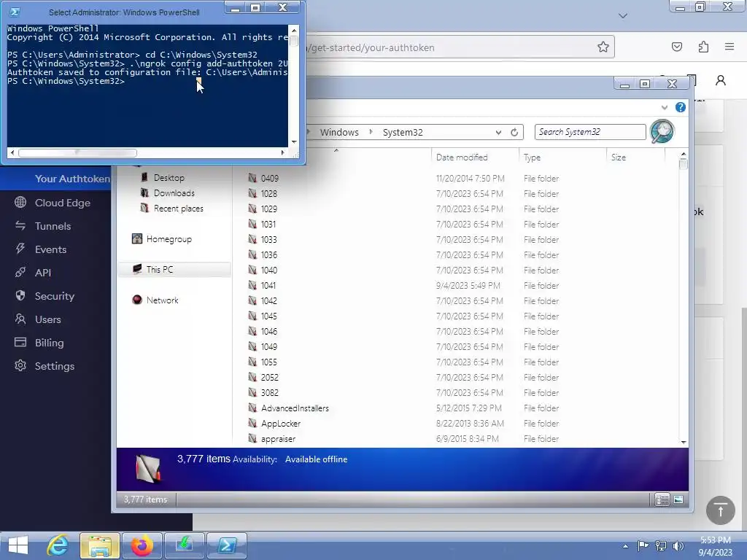The image size is (747, 560).
Task: Open volume speaker tray icon
Action: coord(678,545)
